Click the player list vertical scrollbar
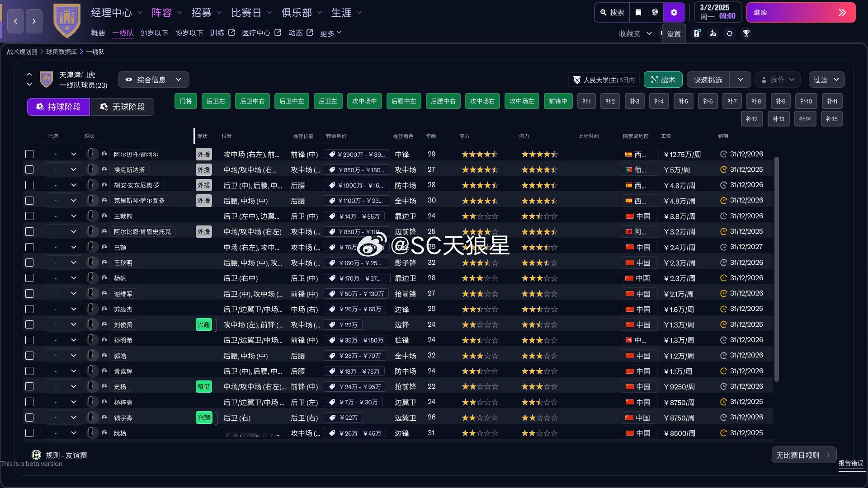The width and height of the screenshot is (868, 488). [x=776, y=269]
